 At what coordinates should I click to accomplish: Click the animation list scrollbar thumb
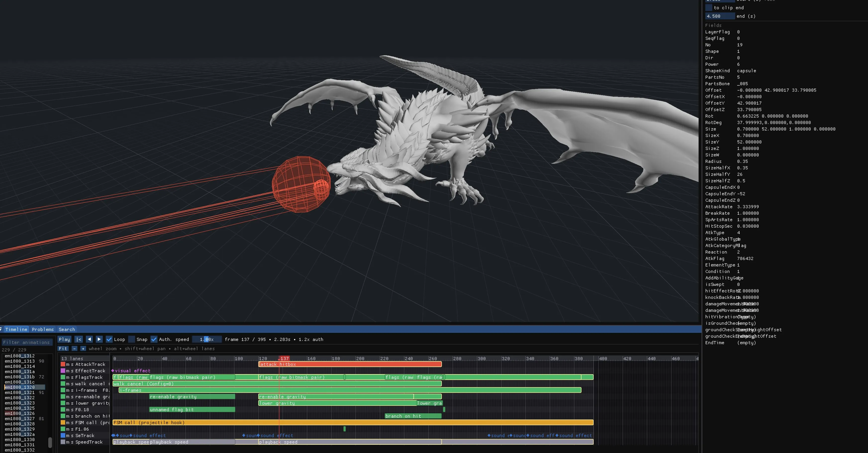click(x=50, y=442)
